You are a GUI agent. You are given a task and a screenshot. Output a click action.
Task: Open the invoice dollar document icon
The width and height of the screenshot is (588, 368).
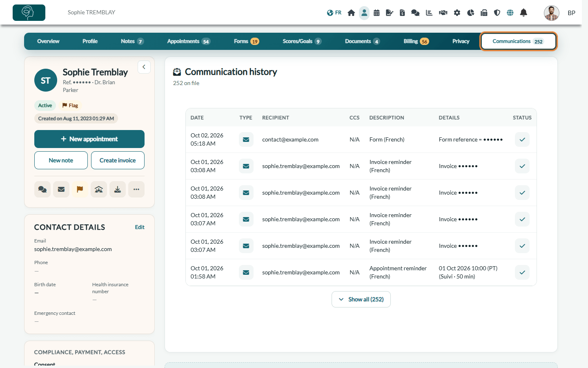402,13
